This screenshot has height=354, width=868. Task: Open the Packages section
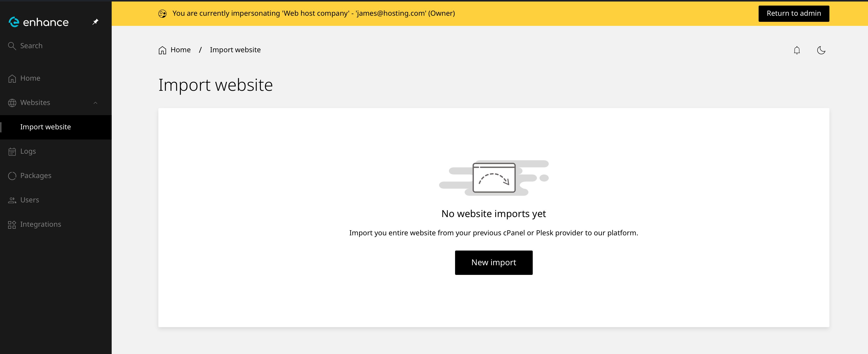point(36,175)
